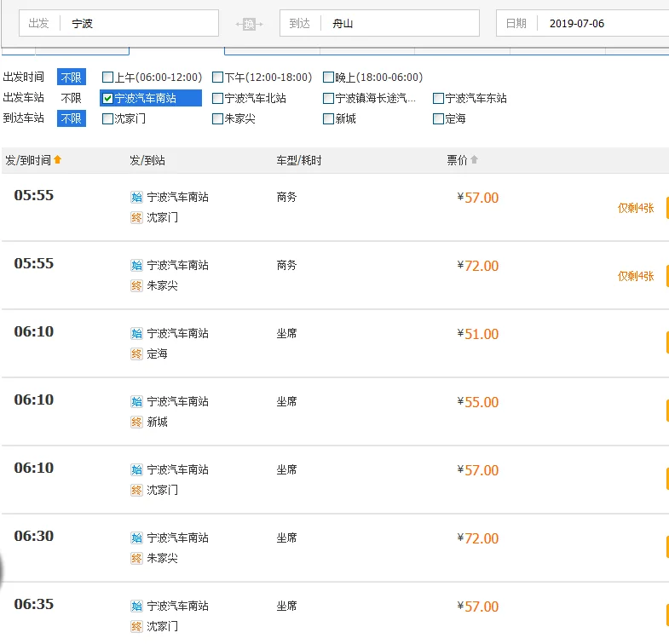The height and width of the screenshot is (644, 669).
Task: Click the orange book button for the 06:10 定海 trip
Action: tap(666, 342)
